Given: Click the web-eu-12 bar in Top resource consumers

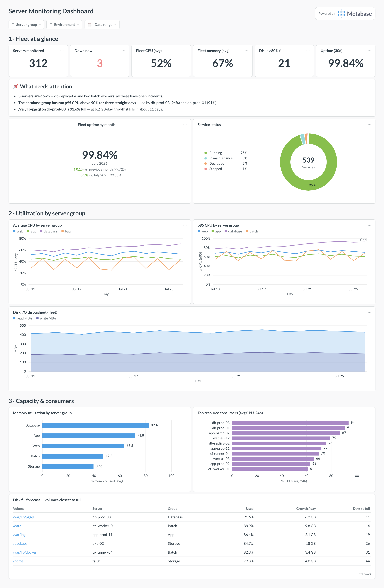Looking at the screenshot, I should tap(281, 438).
